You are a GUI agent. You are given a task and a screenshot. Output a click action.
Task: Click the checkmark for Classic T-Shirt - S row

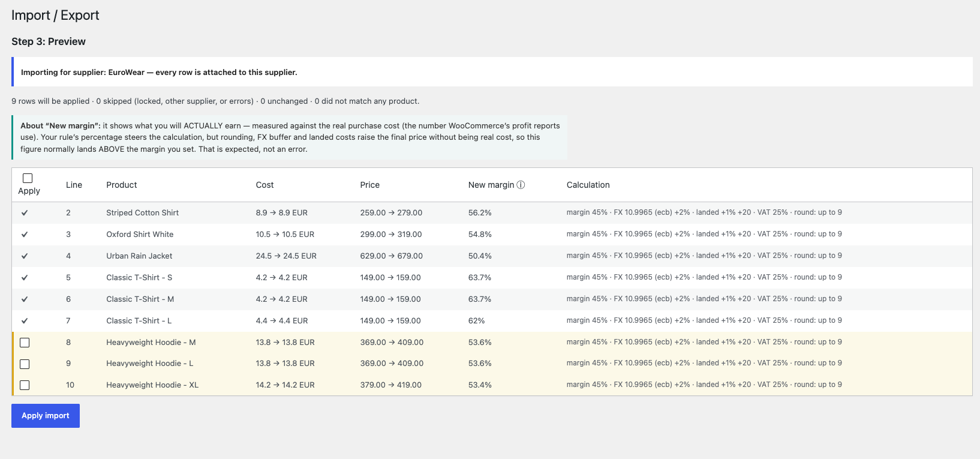pos(25,278)
